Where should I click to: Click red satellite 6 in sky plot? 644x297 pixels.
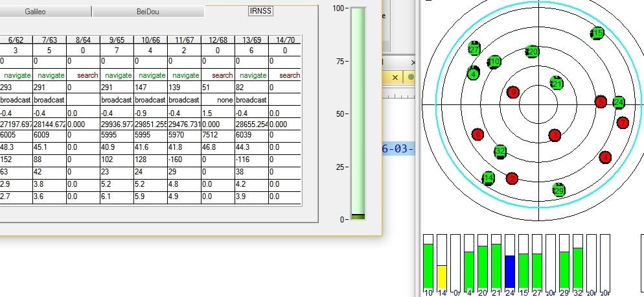coord(477,134)
